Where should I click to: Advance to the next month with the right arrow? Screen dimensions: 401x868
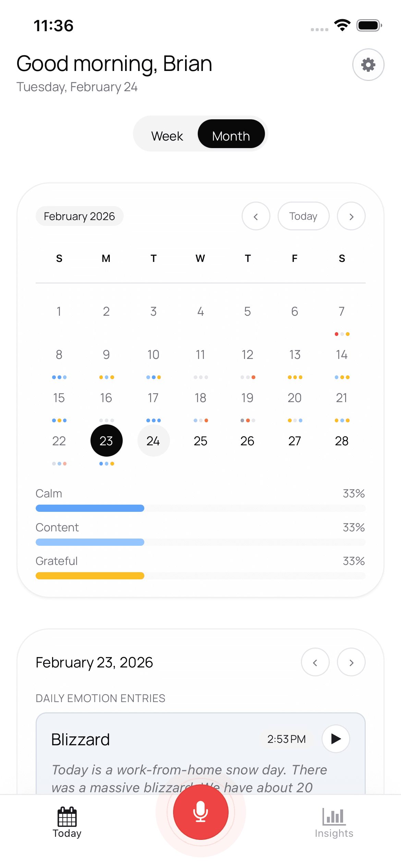click(x=351, y=216)
